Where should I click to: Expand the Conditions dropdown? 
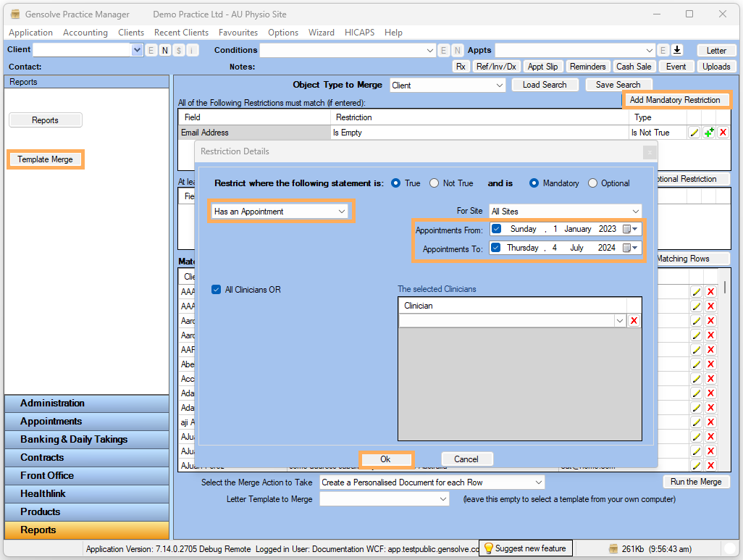point(429,50)
